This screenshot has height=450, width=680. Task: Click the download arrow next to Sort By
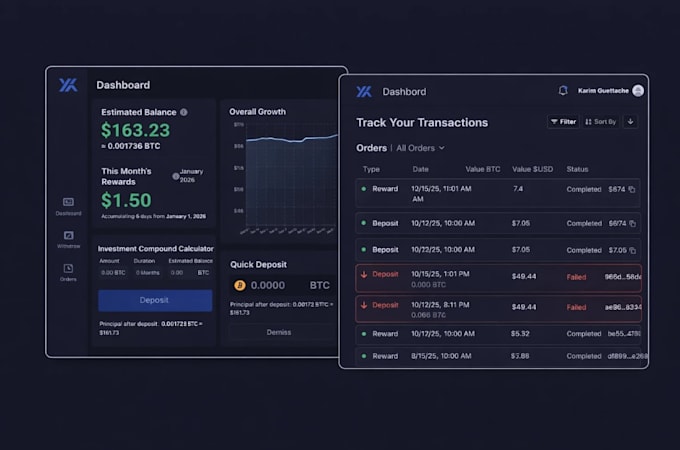[x=631, y=122]
